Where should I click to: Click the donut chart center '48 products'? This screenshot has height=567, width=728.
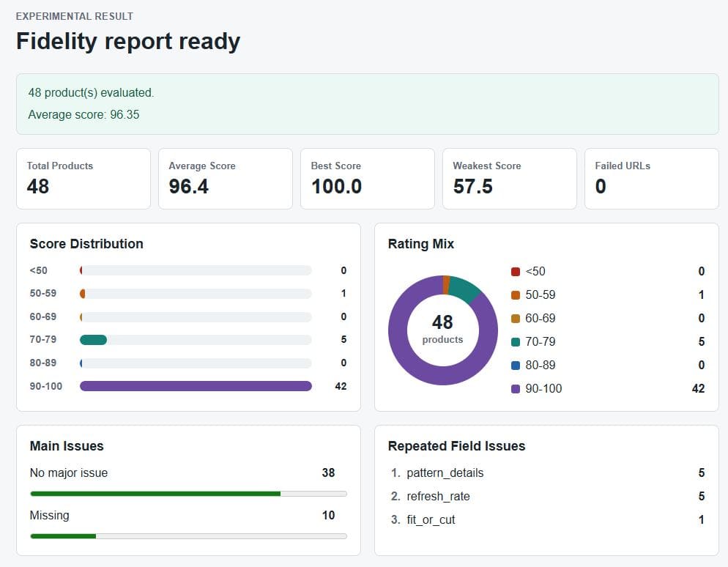tap(442, 330)
